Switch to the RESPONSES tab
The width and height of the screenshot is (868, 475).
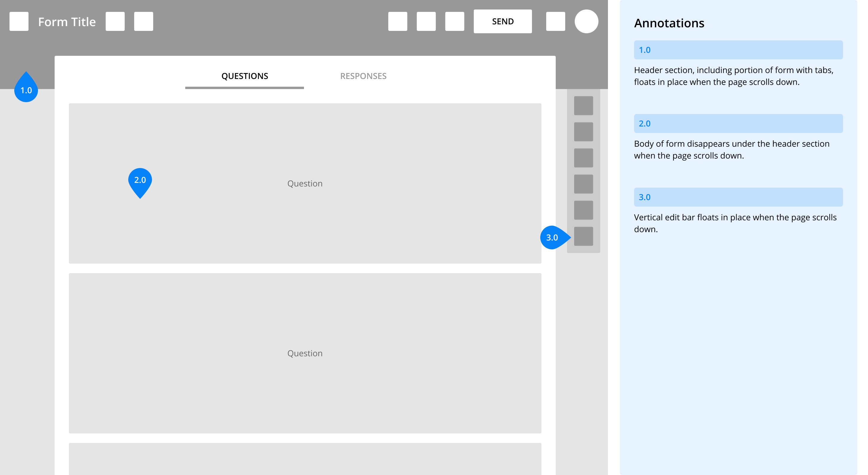point(363,76)
